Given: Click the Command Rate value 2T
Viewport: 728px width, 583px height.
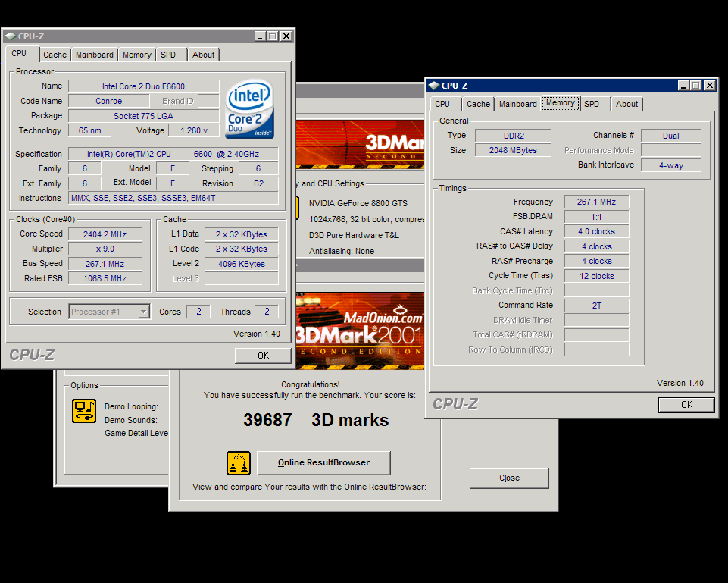Looking at the screenshot, I should coord(597,306).
